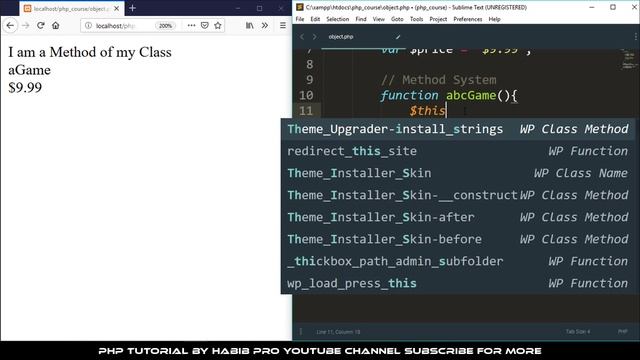Image resolution: width=640 pixels, height=360 pixels.
Task: Open the Selection menu
Action: (x=338, y=19)
